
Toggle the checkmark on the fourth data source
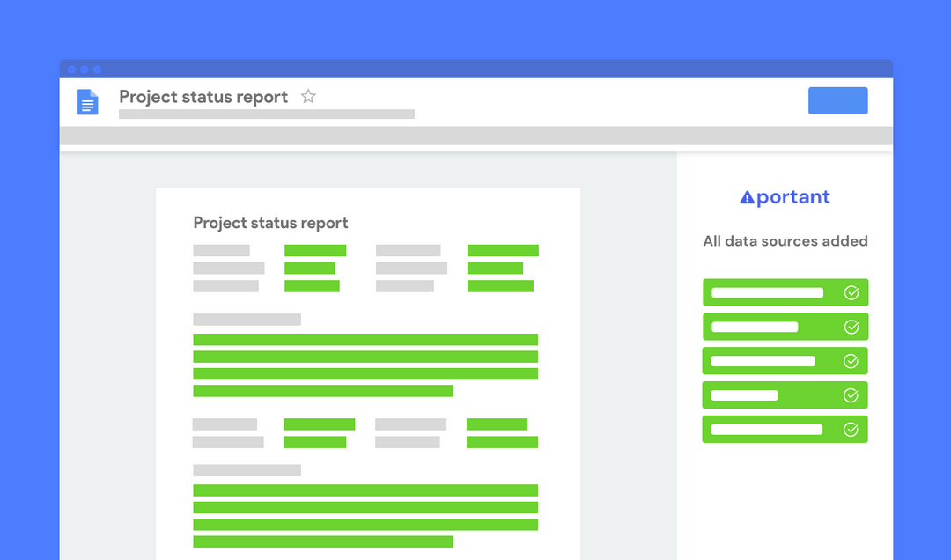click(x=851, y=394)
